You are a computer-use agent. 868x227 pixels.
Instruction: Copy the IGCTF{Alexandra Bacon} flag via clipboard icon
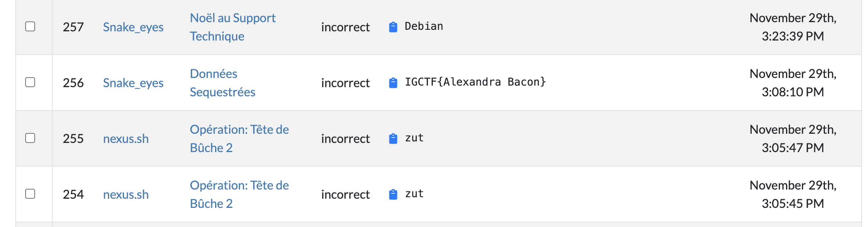pyautogui.click(x=393, y=83)
